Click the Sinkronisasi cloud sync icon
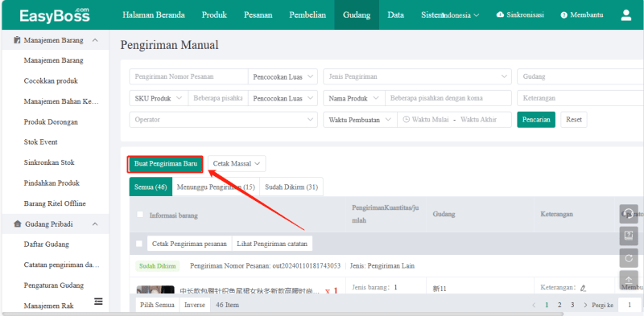The height and width of the screenshot is (316, 644). point(500,14)
